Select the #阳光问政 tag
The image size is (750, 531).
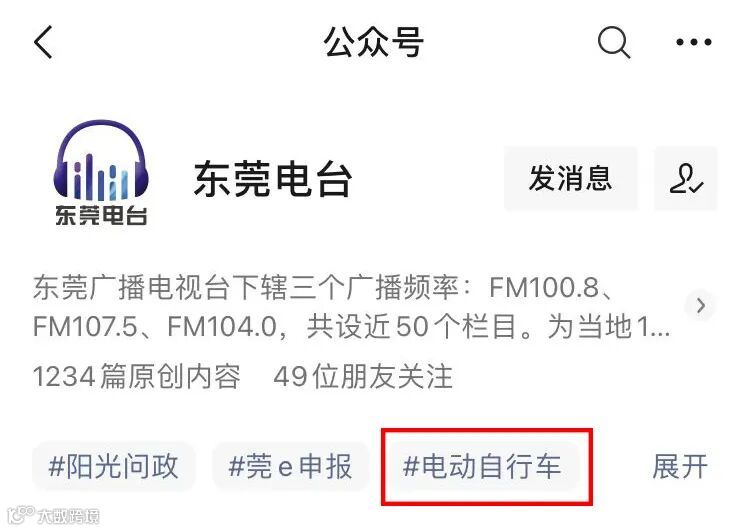[113, 466]
